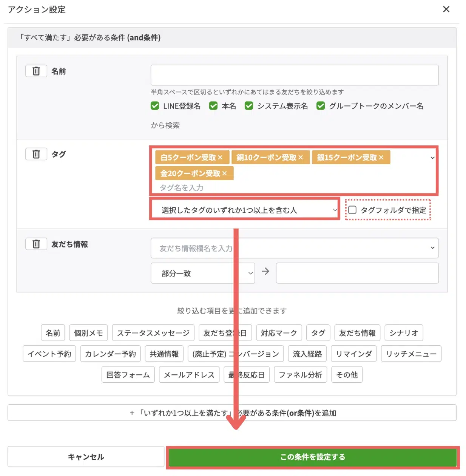Uncheck グループトークのメンバー名 checkbox

pos(321,106)
